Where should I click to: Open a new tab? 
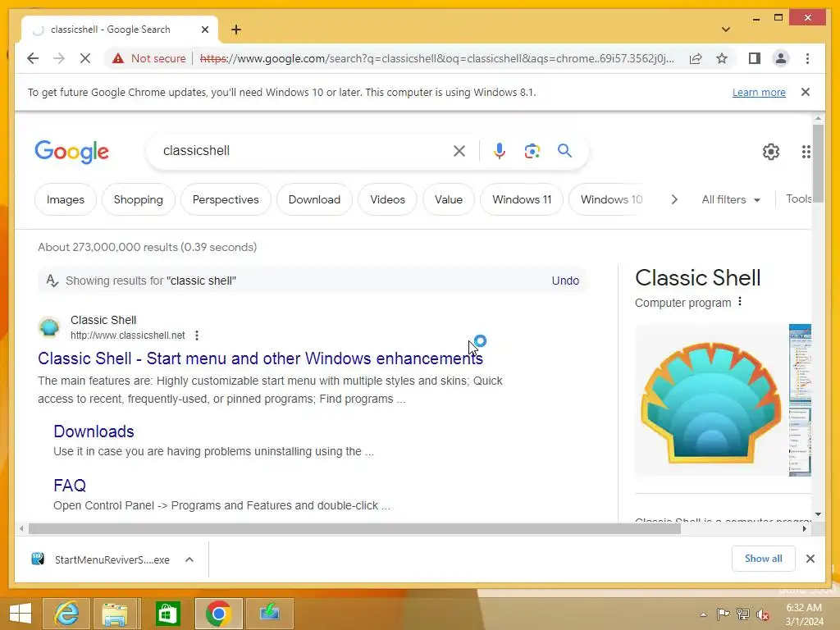click(x=236, y=30)
